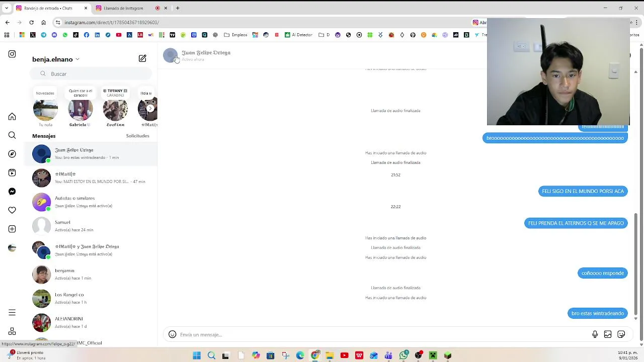Open Search in Instagram sidebar
The width and height of the screenshot is (644, 362).
click(12, 135)
